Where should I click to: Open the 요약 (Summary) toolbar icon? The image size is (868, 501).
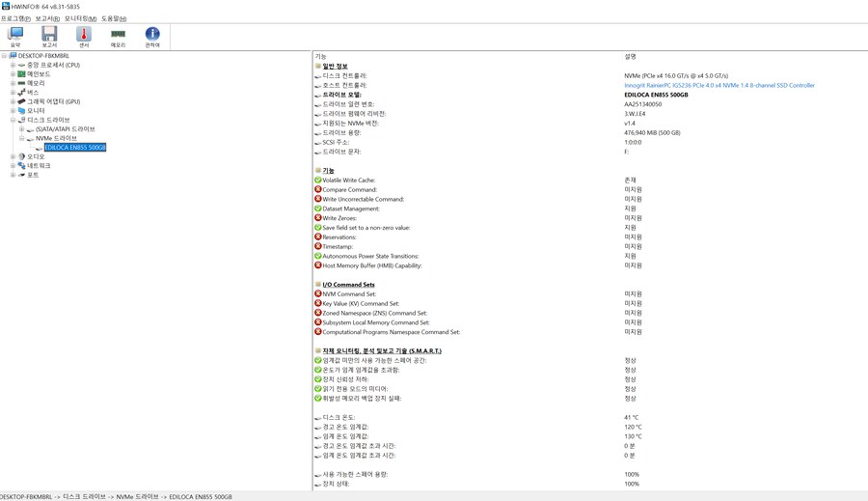click(x=15, y=37)
